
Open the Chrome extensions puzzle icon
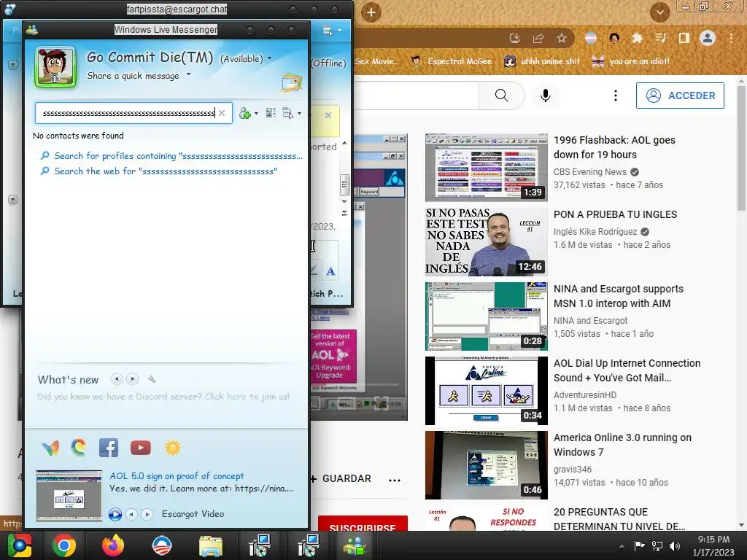click(x=637, y=38)
